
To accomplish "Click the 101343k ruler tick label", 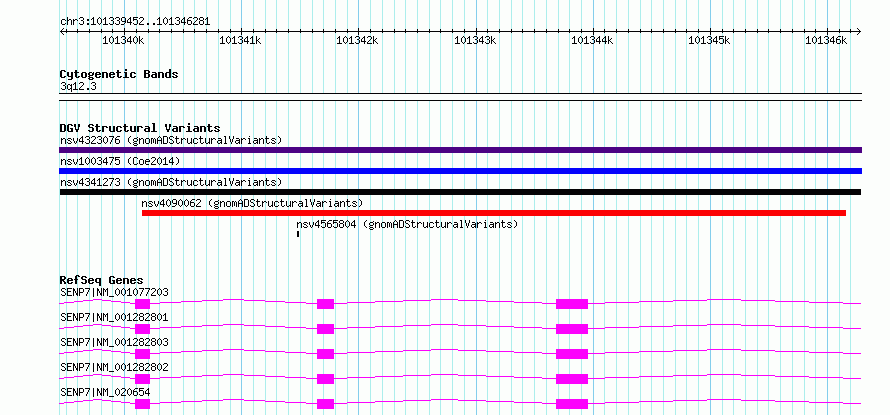I will click(x=475, y=40).
